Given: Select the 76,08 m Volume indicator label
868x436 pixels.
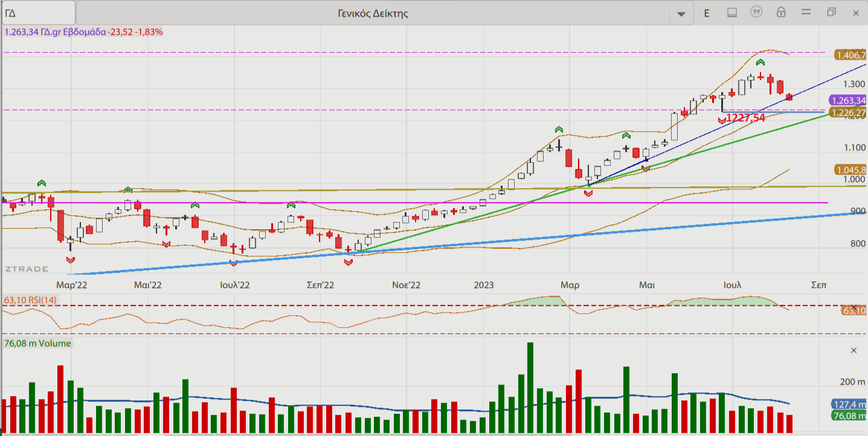Looking at the screenshot, I should pos(37,343).
